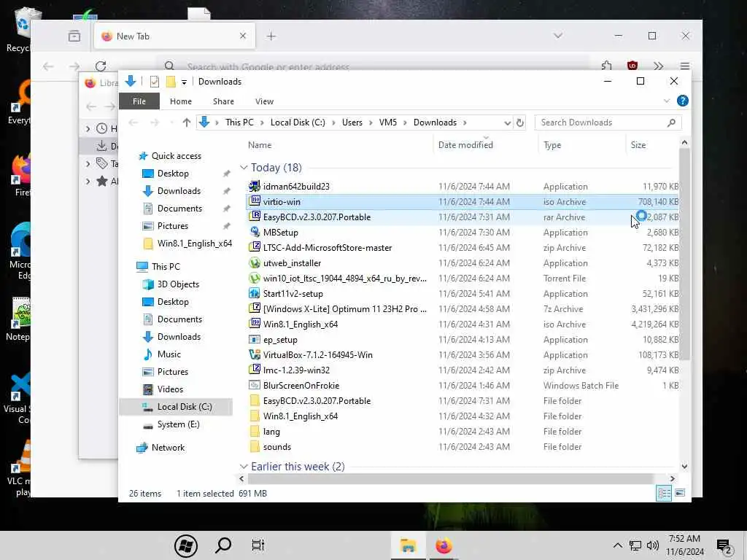
Task: Collapse the Today (18) group
Action: tap(244, 168)
